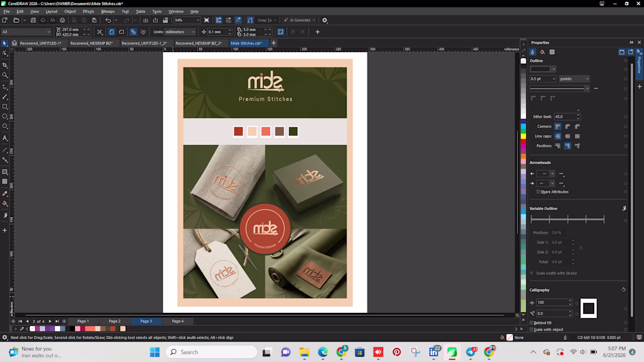Click the Print icon in toolbar
The image size is (644, 362).
(x=63, y=20)
